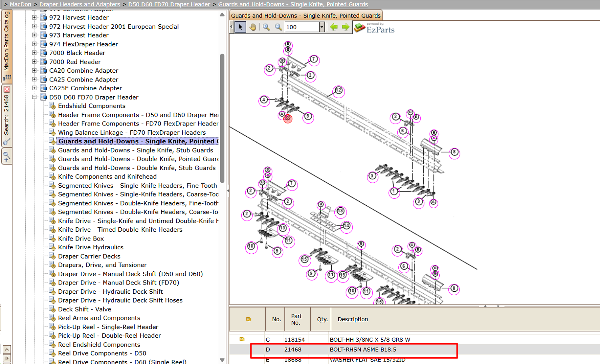Screen dimensions: 600x364
Task: Open Guards and Hold-Downs - Double Knife, Stub Guards
Action: (x=137, y=168)
